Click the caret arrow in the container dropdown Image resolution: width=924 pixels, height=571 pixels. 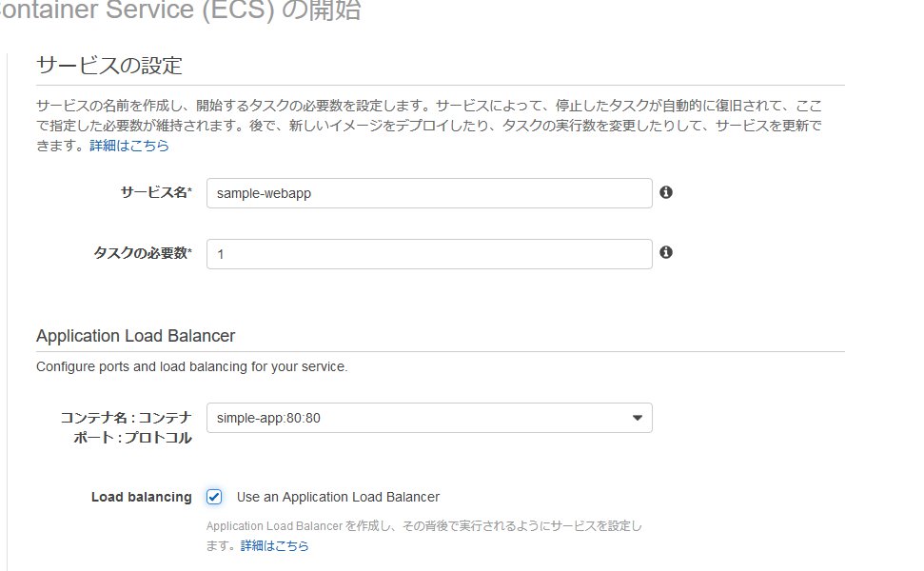pos(637,419)
